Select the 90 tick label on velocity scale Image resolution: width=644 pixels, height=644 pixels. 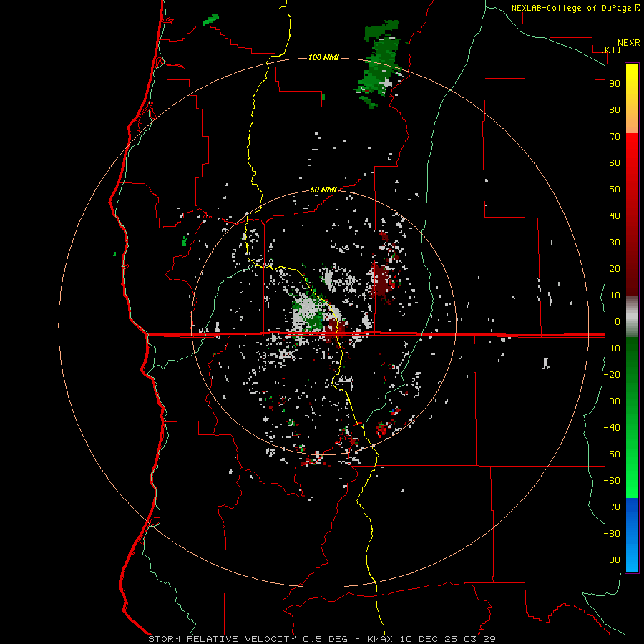(615, 84)
